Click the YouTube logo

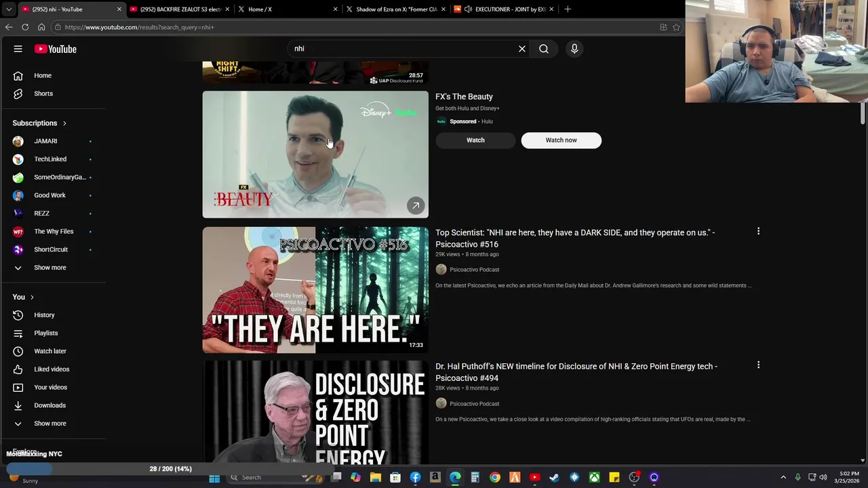pyautogui.click(x=56, y=49)
